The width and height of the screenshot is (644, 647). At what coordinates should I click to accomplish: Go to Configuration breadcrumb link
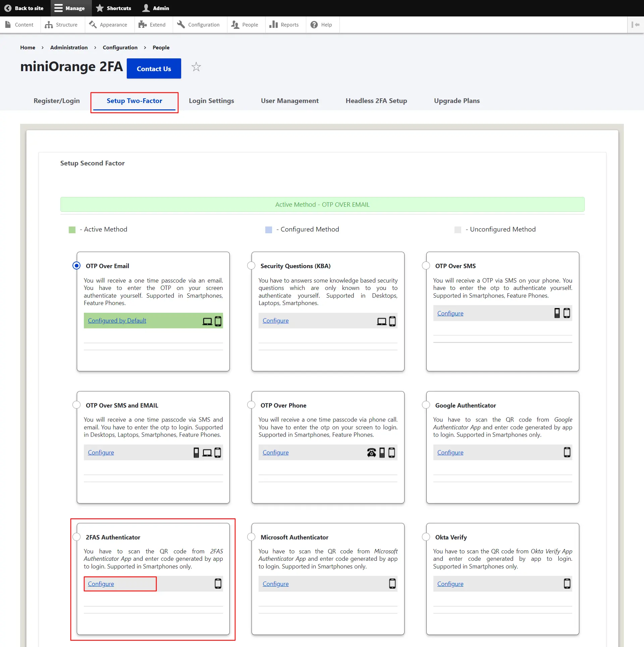coord(120,47)
